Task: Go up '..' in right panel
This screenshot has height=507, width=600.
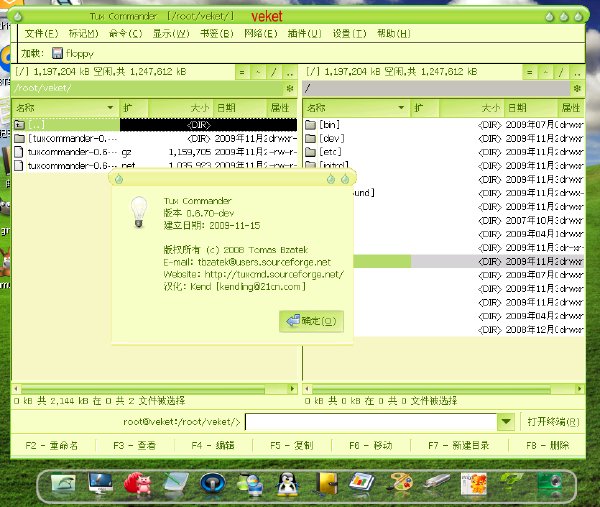Action: [578, 72]
